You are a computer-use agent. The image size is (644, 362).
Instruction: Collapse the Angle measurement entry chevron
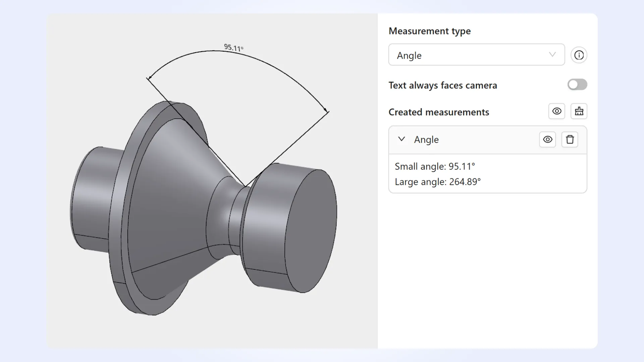[401, 139]
